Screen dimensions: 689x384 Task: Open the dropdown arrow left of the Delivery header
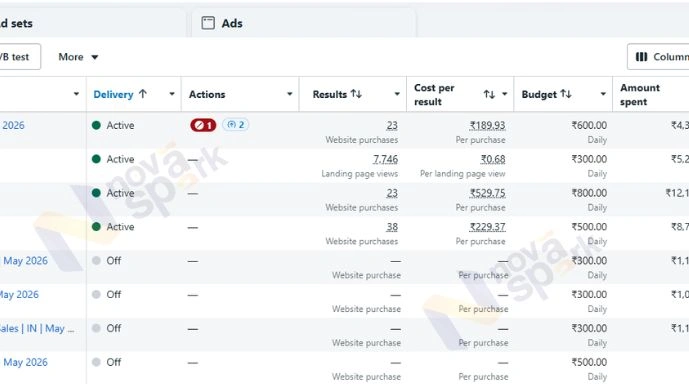(76, 94)
